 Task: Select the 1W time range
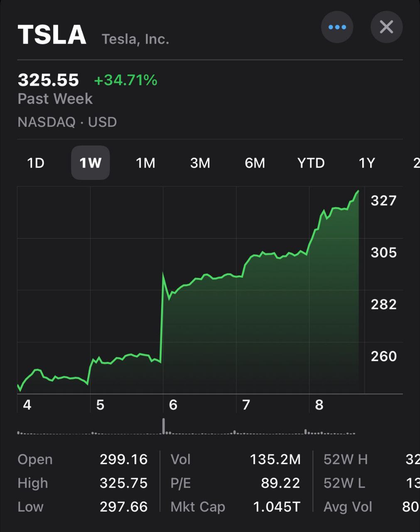[90, 163]
